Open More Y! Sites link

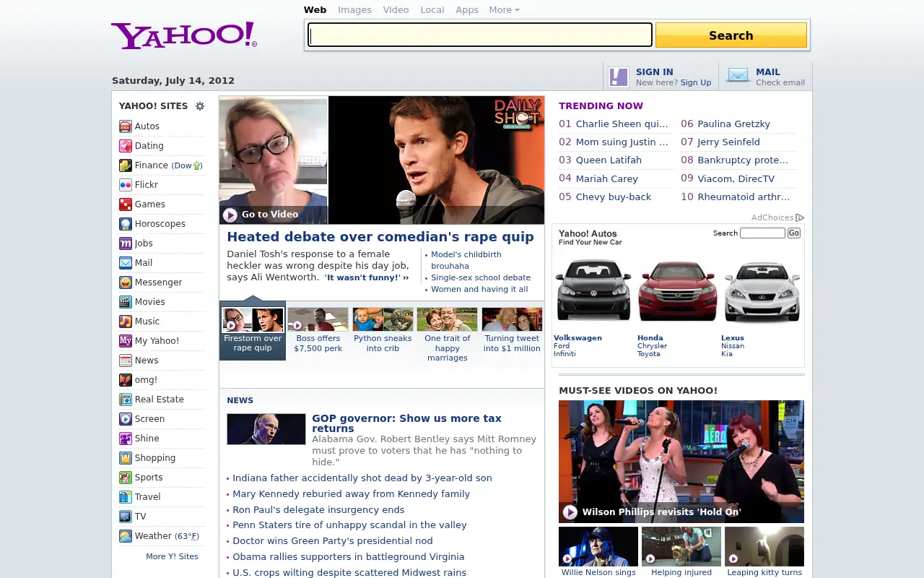click(x=172, y=556)
